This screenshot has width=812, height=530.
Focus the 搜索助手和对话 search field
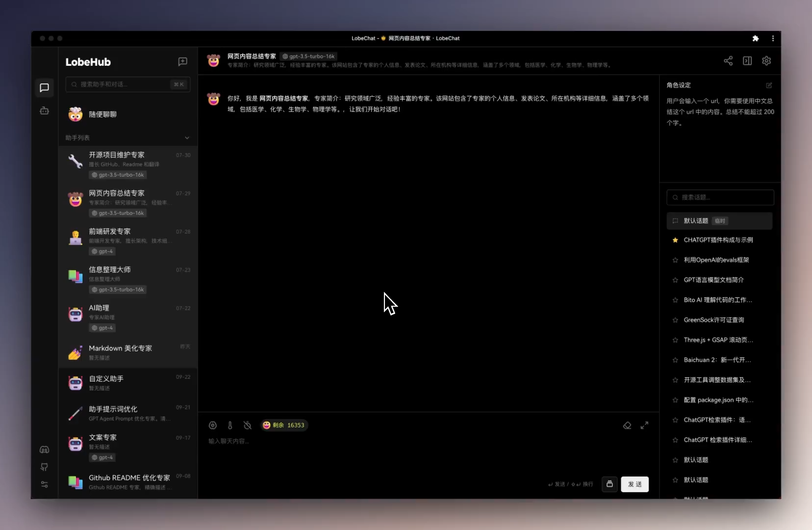click(128, 84)
